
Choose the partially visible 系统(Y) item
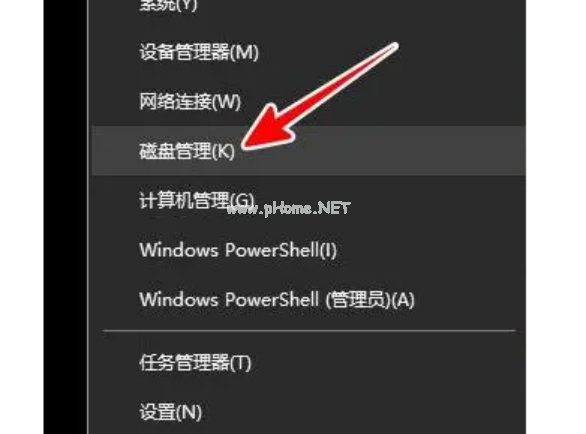[x=308, y=7]
